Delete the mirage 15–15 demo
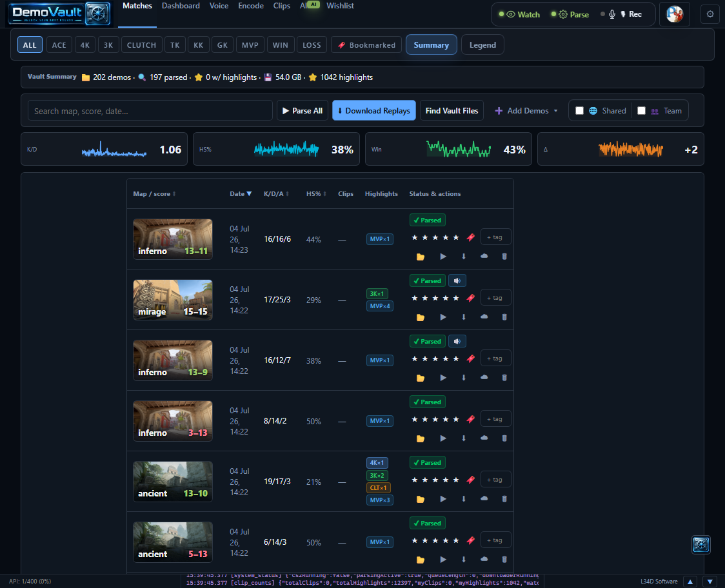Screen dimensions: 725x588 [504, 317]
